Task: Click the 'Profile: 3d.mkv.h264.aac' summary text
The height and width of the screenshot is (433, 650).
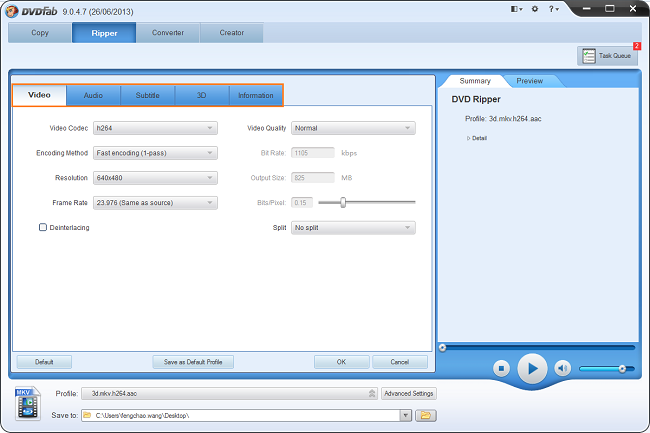Action: 503,119
